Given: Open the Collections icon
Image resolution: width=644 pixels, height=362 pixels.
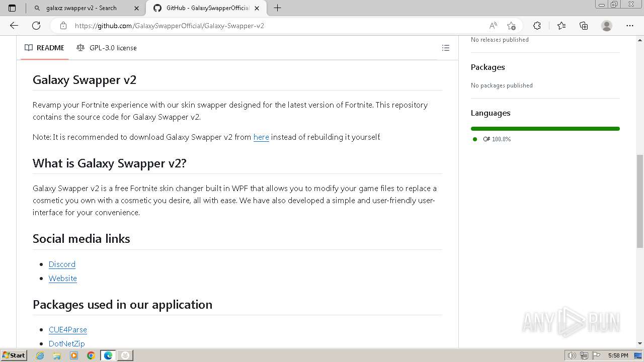Looking at the screenshot, I should 584,26.
